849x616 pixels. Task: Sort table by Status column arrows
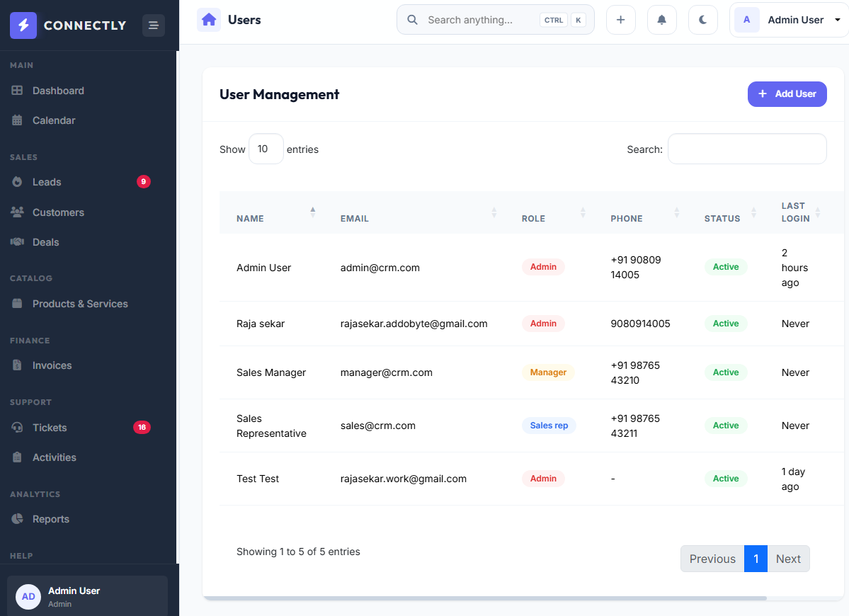753,212
